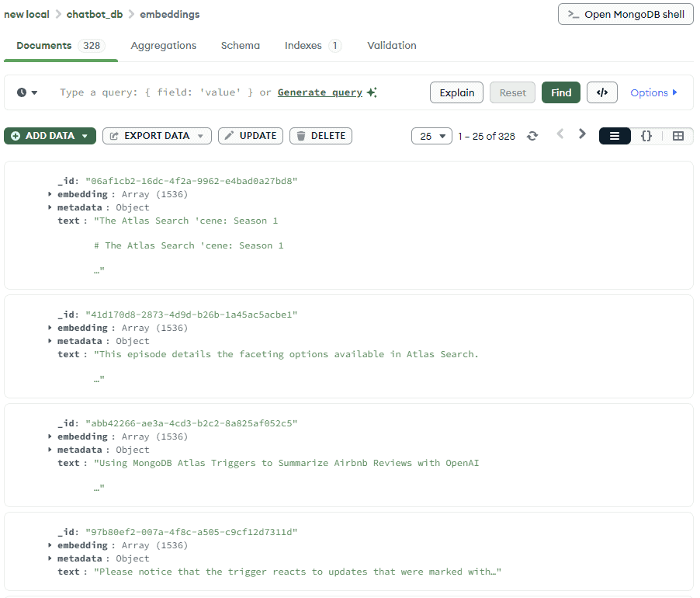The height and width of the screenshot is (598, 700).
Task: Open the Add Data dropdown
Action: (x=50, y=136)
